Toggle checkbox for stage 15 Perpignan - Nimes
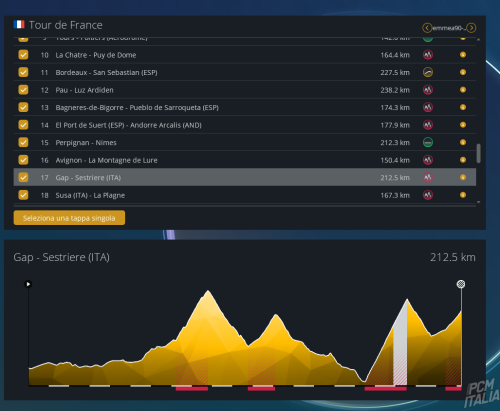Viewport: 500px width, 411px height. point(23,142)
